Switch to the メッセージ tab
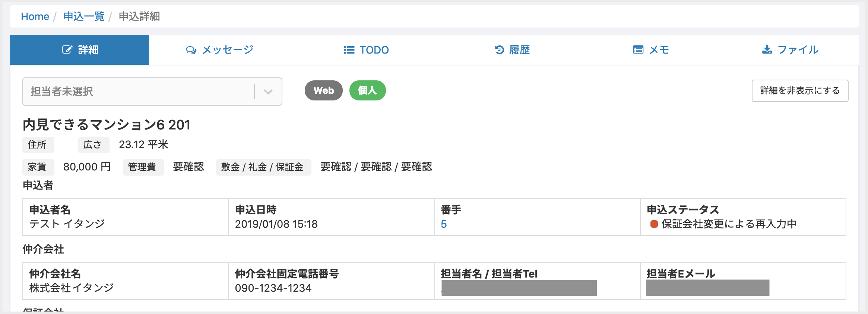Screen dimensions: 868x314 [219, 50]
